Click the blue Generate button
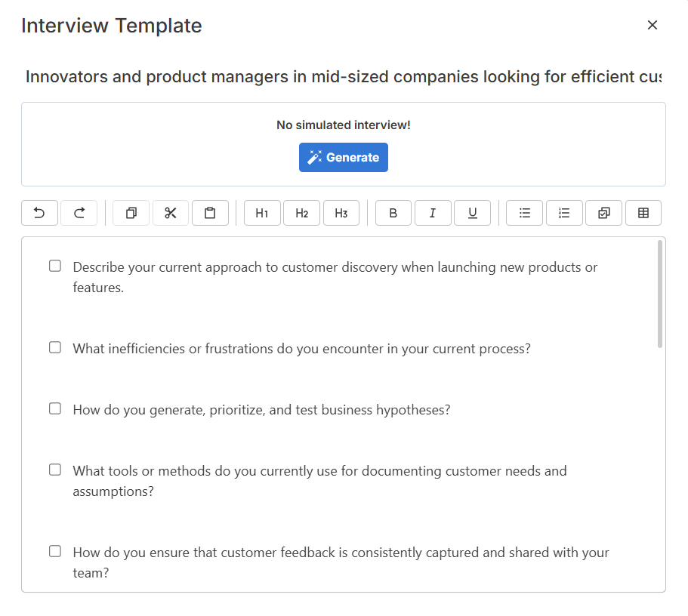This screenshot has height=616, width=688. tap(344, 157)
